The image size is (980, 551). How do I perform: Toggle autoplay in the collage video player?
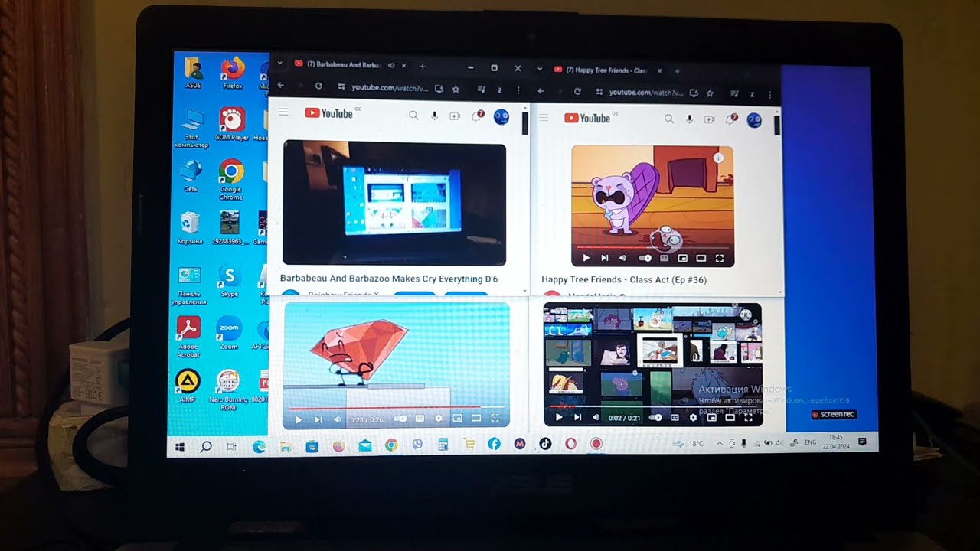tap(655, 418)
